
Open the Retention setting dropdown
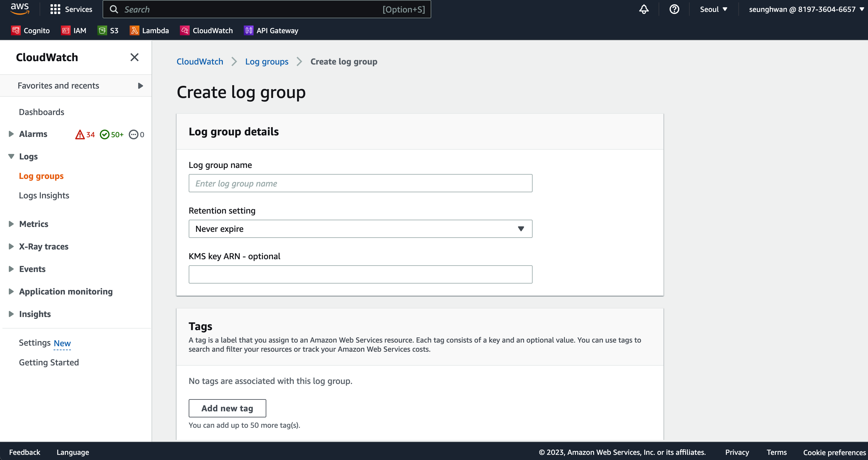[360, 229]
